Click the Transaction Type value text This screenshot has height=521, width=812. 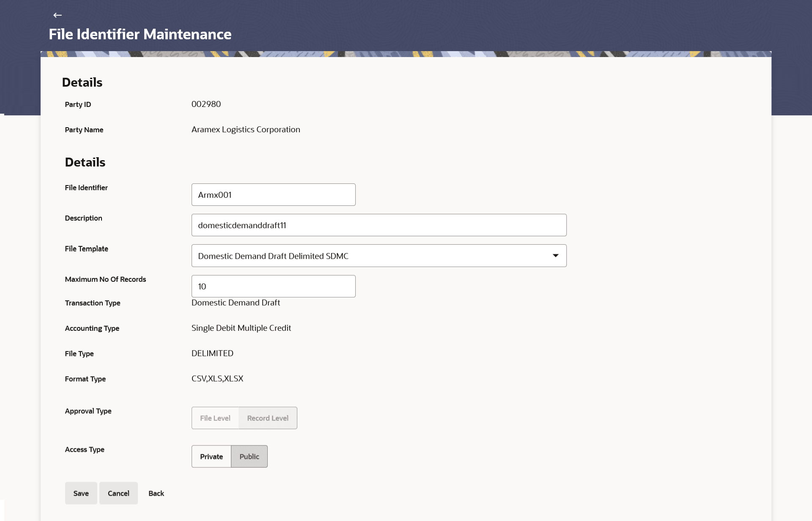[x=236, y=303]
